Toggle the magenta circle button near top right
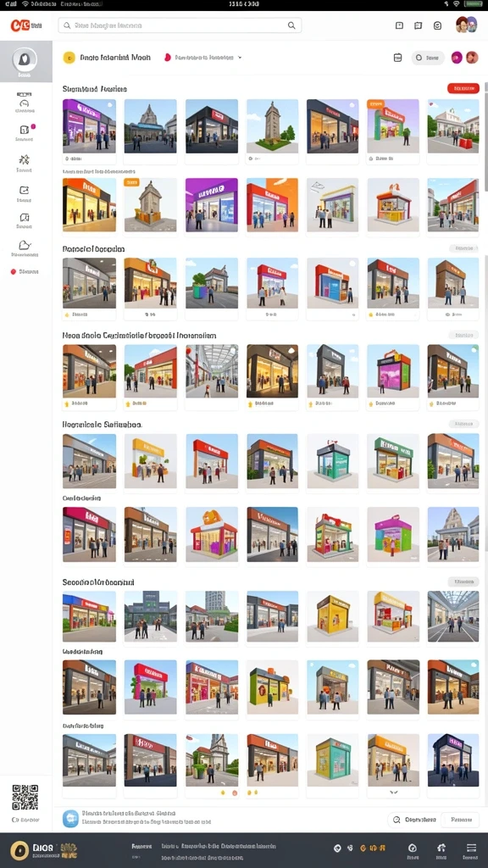The image size is (488, 868). (457, 58)
